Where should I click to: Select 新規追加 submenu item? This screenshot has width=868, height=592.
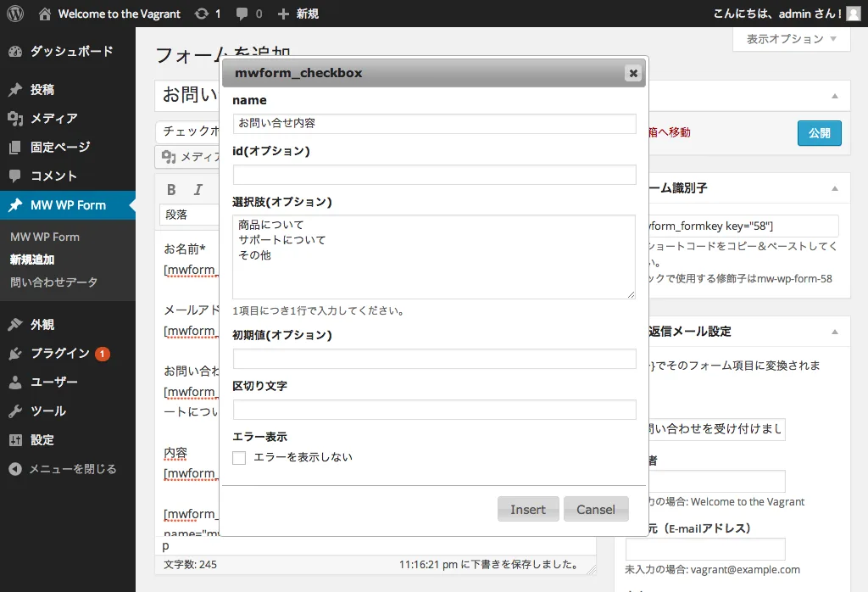[32, 260]
